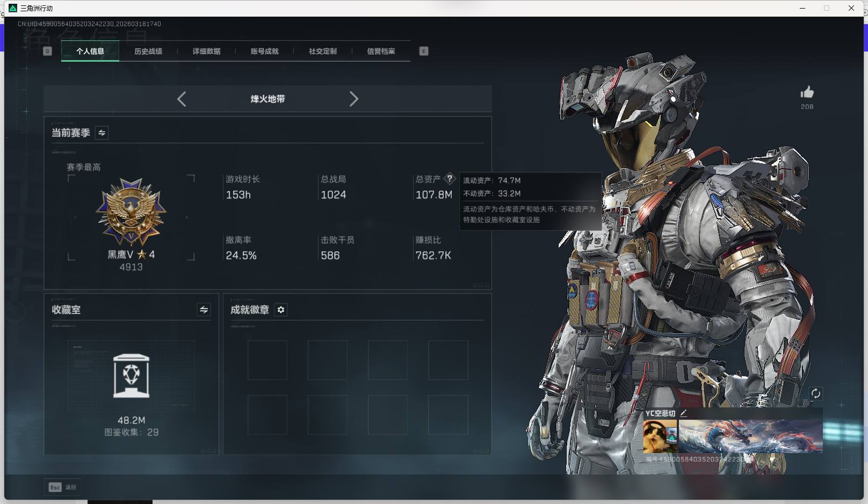
Task: Toggle the 当前赛季 season switch icon
Action: (102, 133)
